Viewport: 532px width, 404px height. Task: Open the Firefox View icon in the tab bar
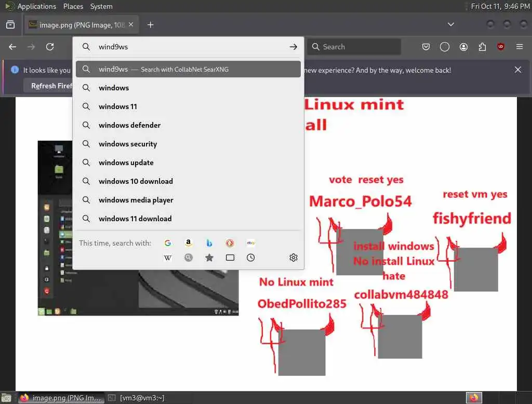click(x=10, y=25)
